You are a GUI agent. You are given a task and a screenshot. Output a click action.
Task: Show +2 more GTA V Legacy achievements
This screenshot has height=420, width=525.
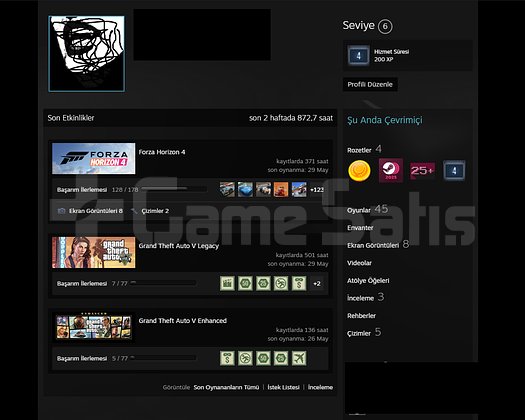coord(317,284)
